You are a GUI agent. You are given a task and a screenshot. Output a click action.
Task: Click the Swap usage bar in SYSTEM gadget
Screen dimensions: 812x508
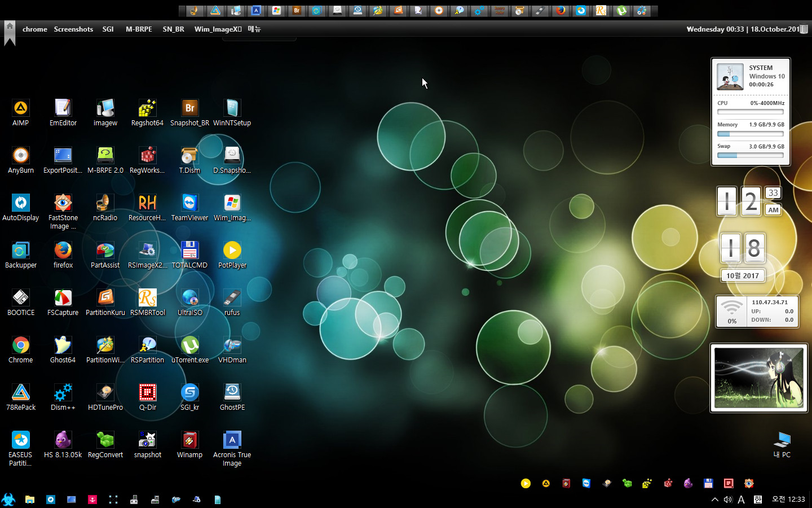(x=751, y=155)
